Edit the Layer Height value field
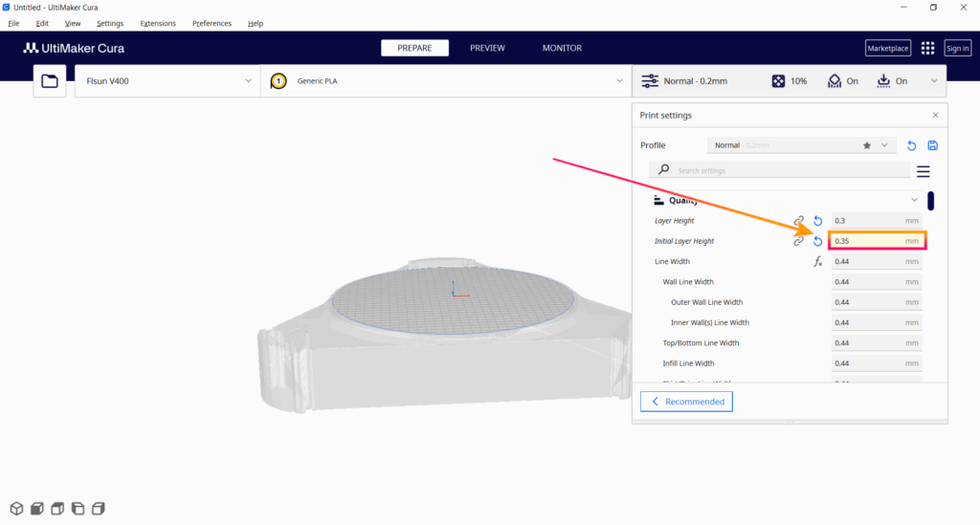This screenshot has width=980, height=525. pos(877,221)
